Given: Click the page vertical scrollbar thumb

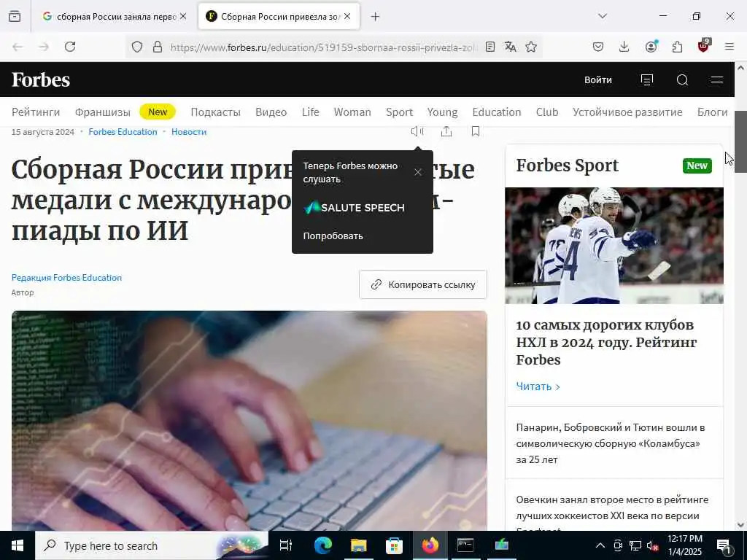Looking at the screenshot, I should click(x=740, y=141).
